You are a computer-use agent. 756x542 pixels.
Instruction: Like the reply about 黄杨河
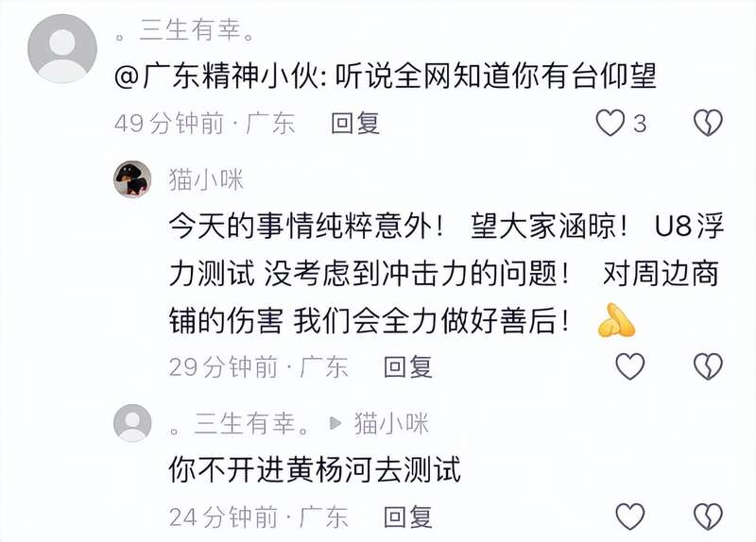[x=630, y=517]
